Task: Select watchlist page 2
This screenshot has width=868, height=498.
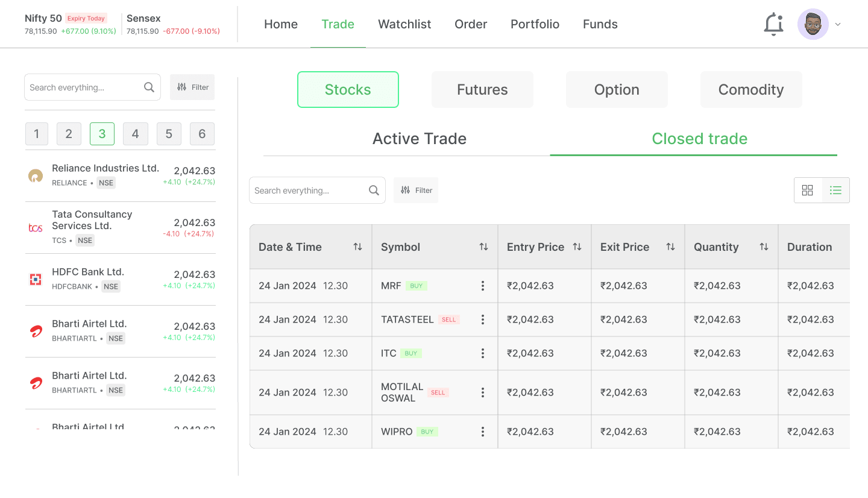Action: [69, 134]
